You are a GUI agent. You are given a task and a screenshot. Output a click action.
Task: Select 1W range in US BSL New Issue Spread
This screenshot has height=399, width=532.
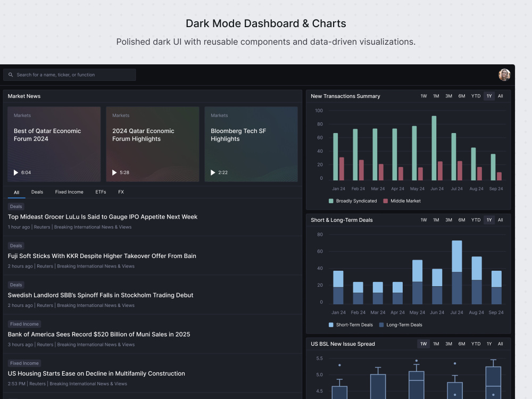tap(424, 344)
